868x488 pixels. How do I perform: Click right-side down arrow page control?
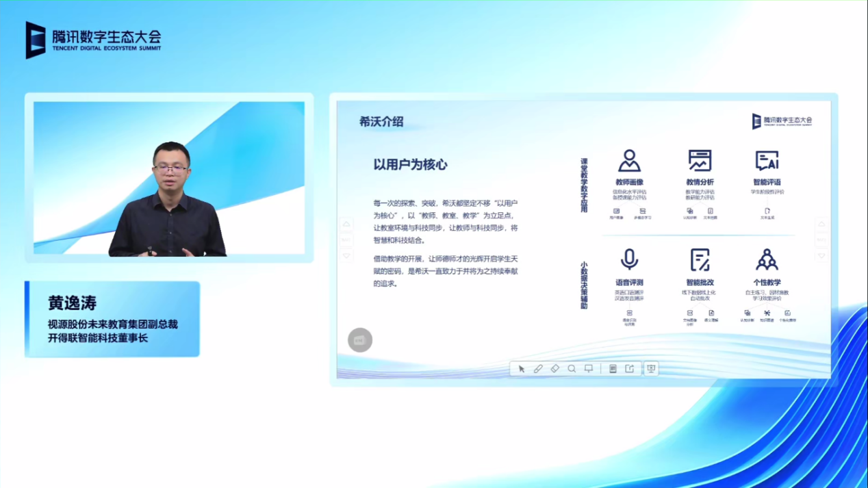[821, 255]
